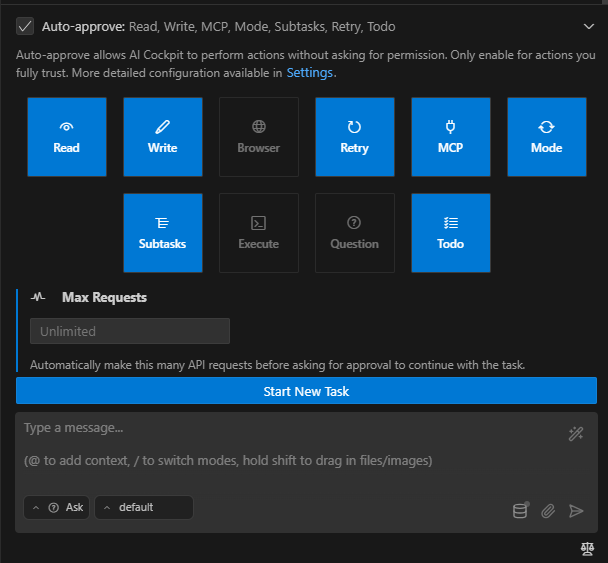Click the Subtasks icon tile
The image size is (608, 563).
pos(163,233)
